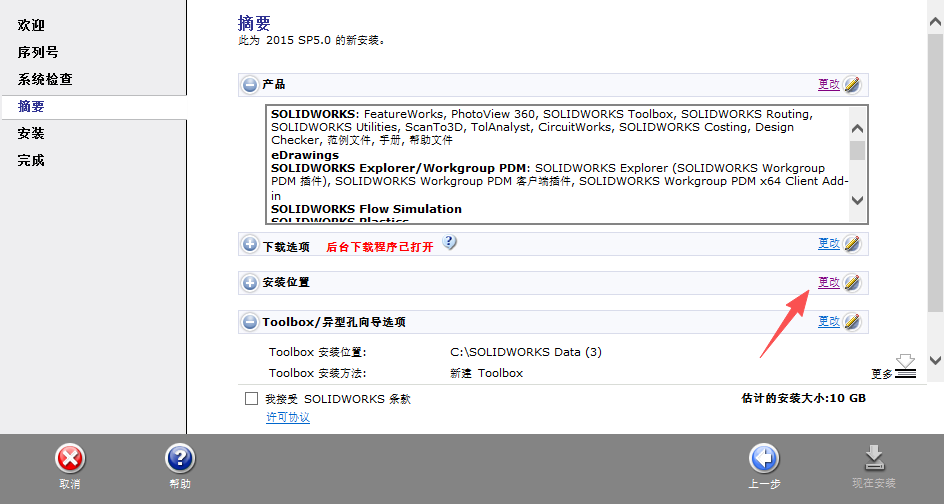This screenshot has height=504, width=944.
Task: Click the 新建 Toolbox value
Action: coord(486,373)
